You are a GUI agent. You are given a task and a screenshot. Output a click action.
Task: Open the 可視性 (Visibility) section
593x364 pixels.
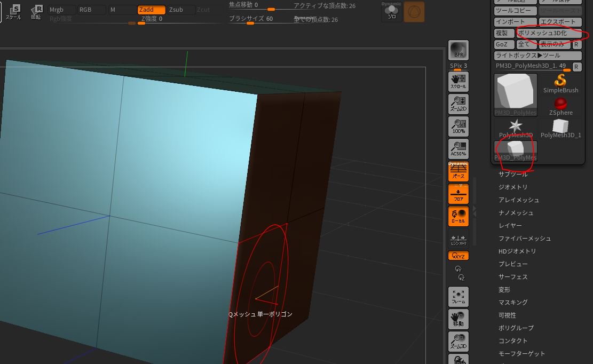507,315
